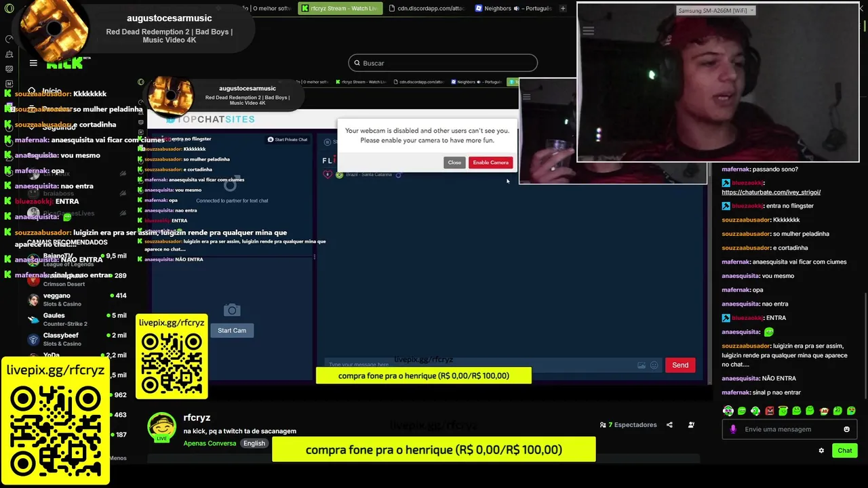Click the augustocesarmusic now-playing title

tap(170, 18)
